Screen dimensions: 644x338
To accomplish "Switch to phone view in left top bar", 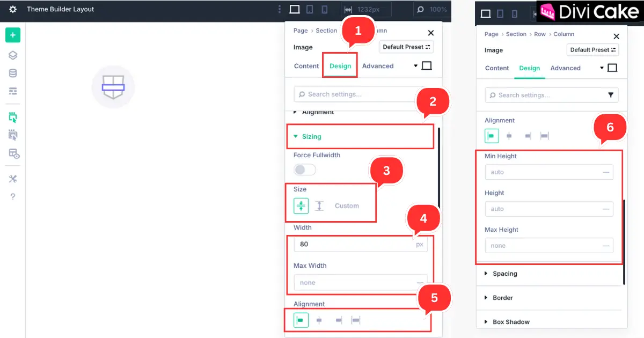I will click(x=324, y=9).
